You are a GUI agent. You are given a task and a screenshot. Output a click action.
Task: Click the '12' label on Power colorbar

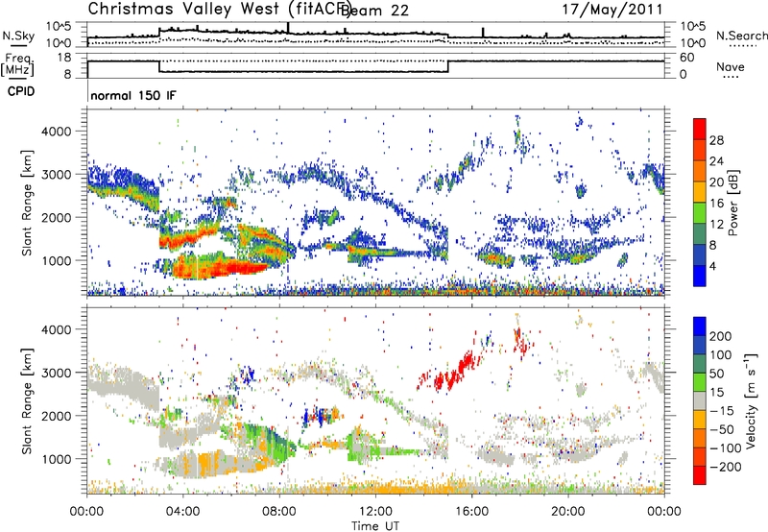716,225
